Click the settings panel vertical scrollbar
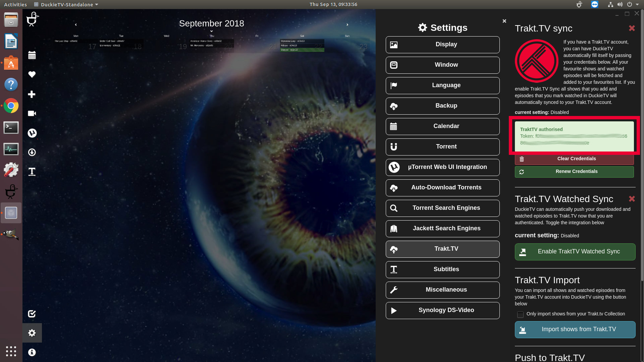Screen dimensions: 644x362 (x=642, y=144)
